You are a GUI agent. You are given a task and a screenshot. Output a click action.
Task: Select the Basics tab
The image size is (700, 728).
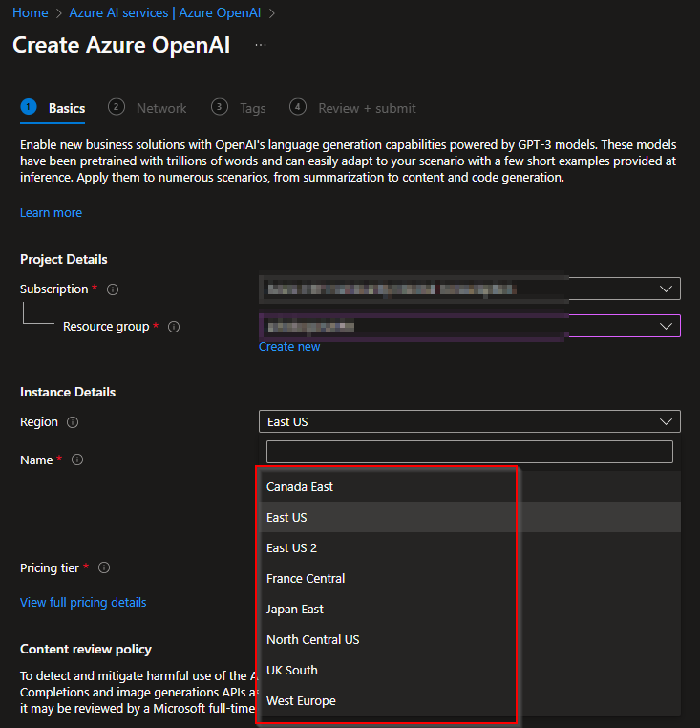click(53, 108)
